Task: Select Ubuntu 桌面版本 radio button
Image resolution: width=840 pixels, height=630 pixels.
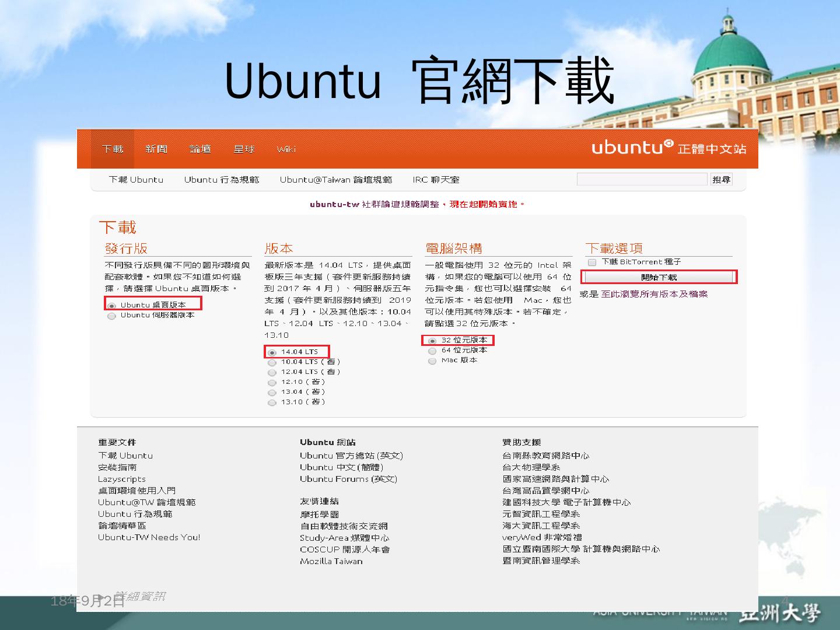Action: tap(112, 306)
